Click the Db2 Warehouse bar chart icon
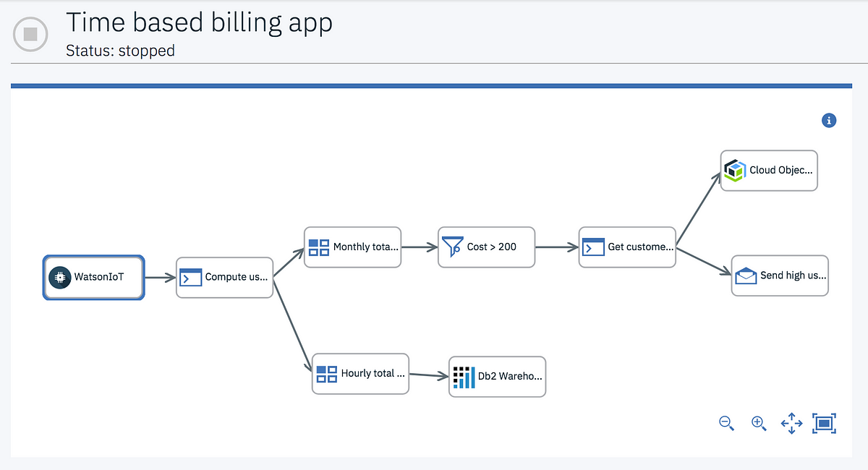Screen dimensions: 868x470 pos(464,377)
